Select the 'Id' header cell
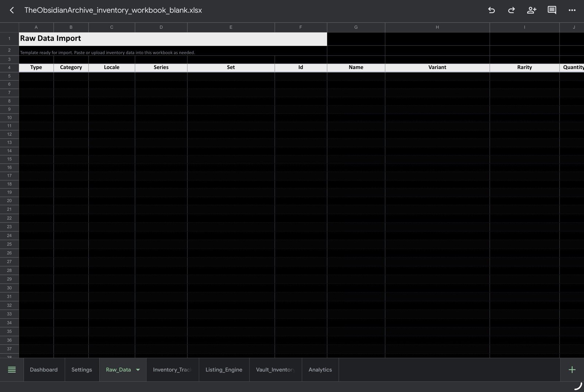 [x=301, y=68]
